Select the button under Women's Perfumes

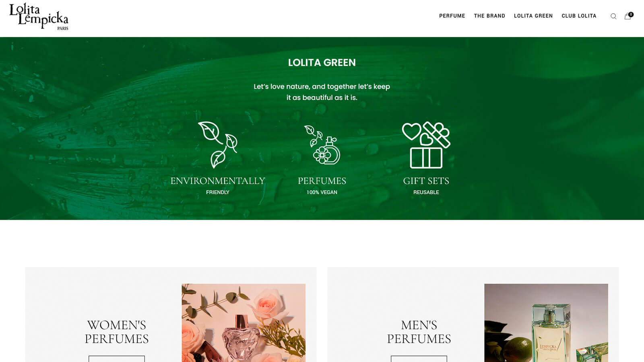pos(117,359)
